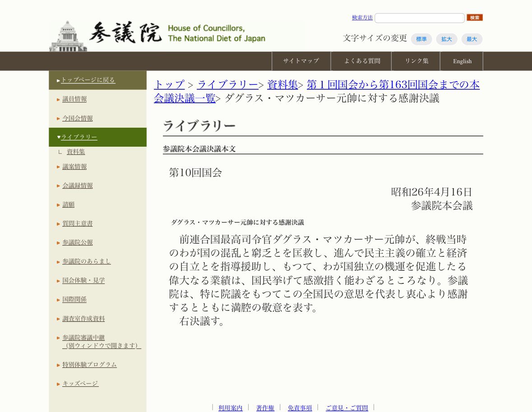Image resolution: width=532 pixels, height=412 pixels.
Task: Open the 議員情報 sidebar page
Action: [x=74, y=99]
